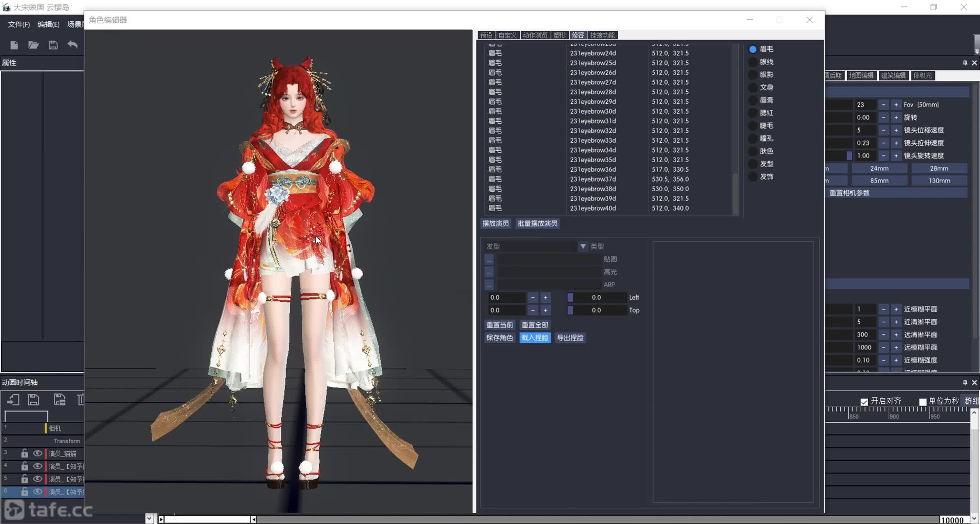The width and height of the screenshot is (980, 524).
Task: Click the Left value slider bar
Action: point(596,298)
